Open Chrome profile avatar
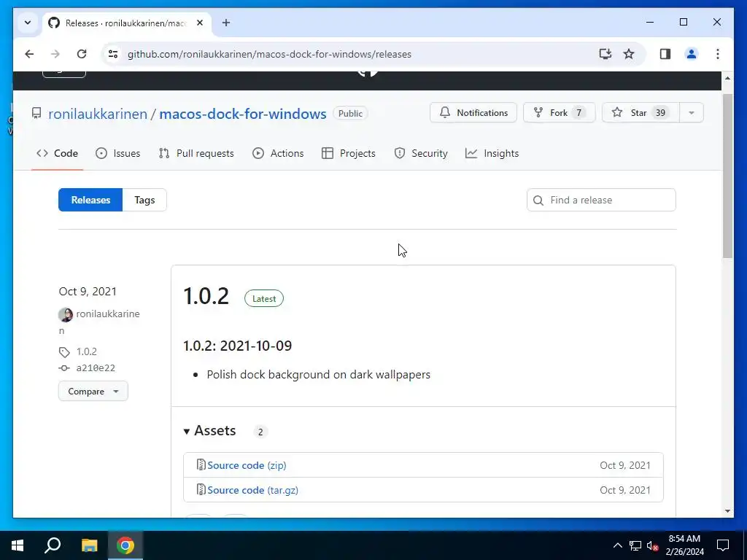This screenshot has width=747, height=560. 692,54
